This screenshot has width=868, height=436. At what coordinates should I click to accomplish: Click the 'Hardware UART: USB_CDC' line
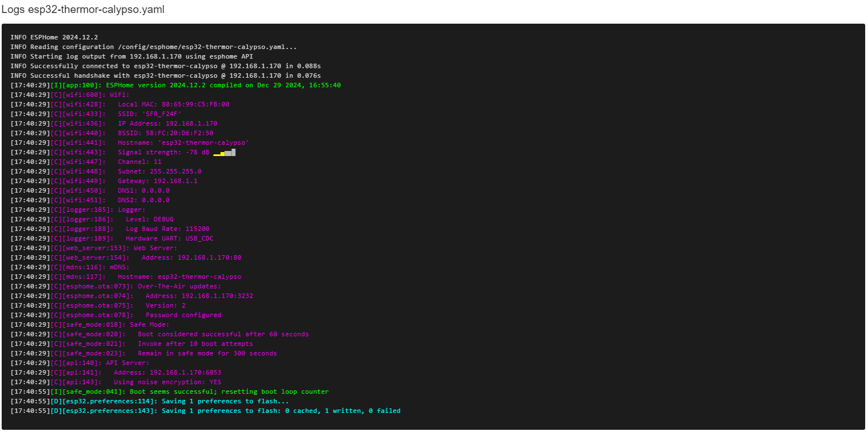pos(112,238)
